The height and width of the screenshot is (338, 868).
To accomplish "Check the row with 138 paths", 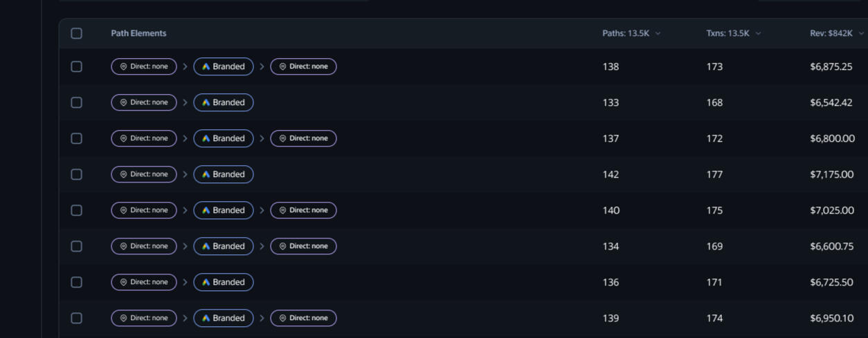I will point(76,66).
